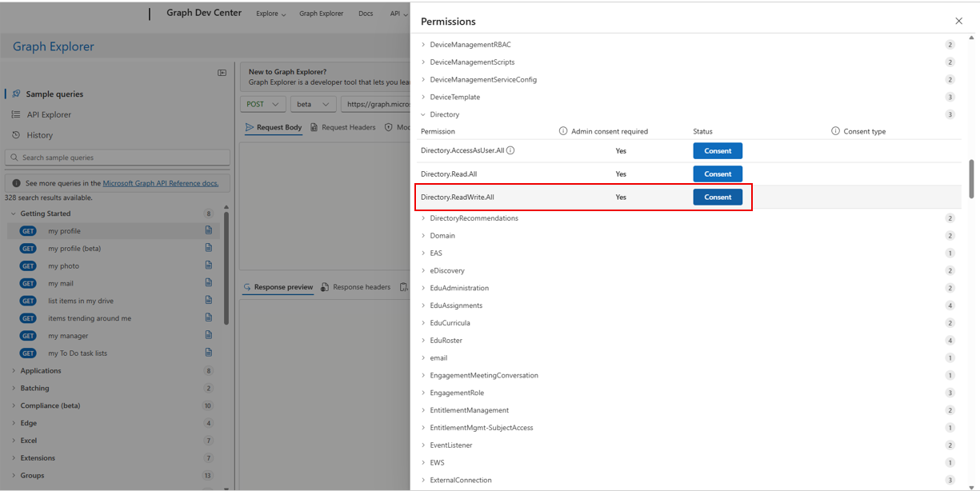
Task: Open the document icon beside my To Do task lists
Action: click(208, 353)
